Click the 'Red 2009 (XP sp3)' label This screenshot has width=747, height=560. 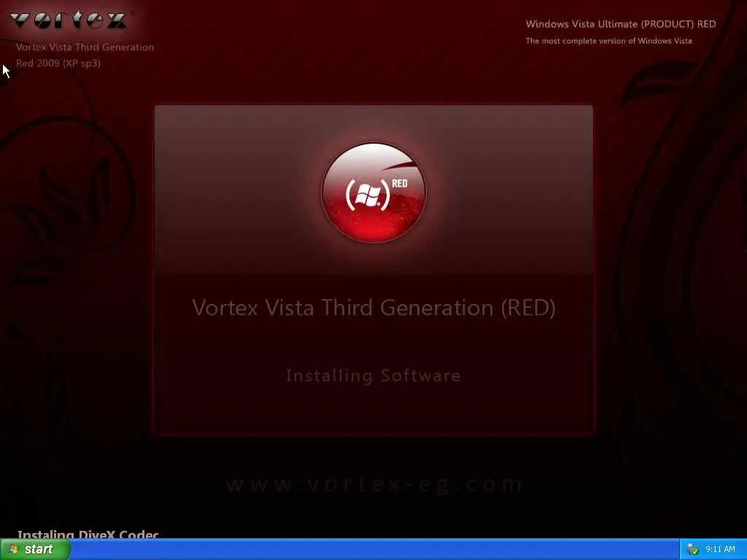point(58,63)
